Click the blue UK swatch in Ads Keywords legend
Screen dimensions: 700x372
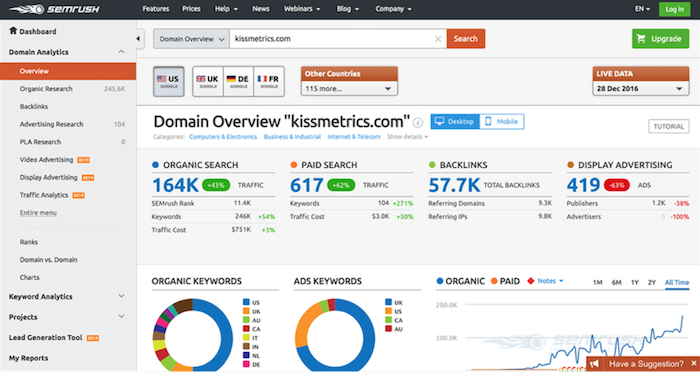coord(388,302)
